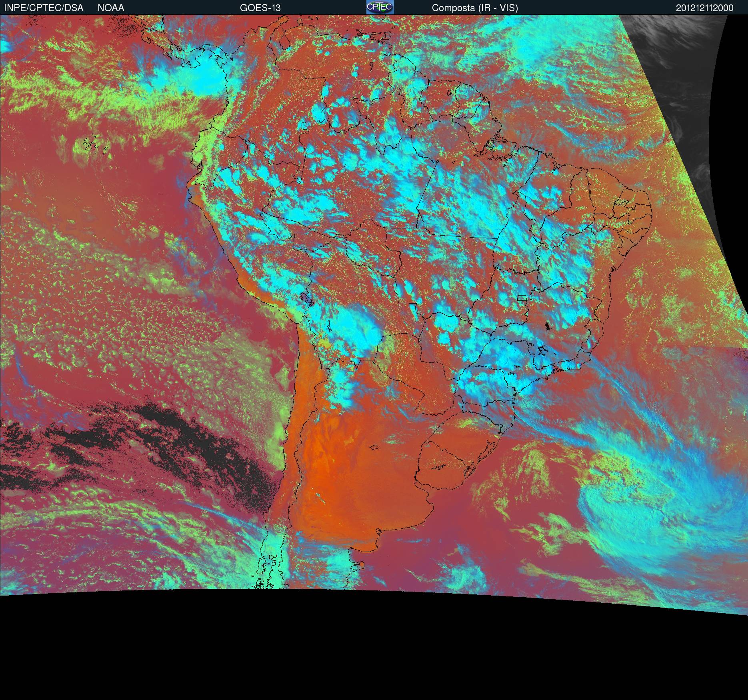Viewport: 748px width, 700px height.
Task: Click the NOAA label in the header
Action: [111, 8]
